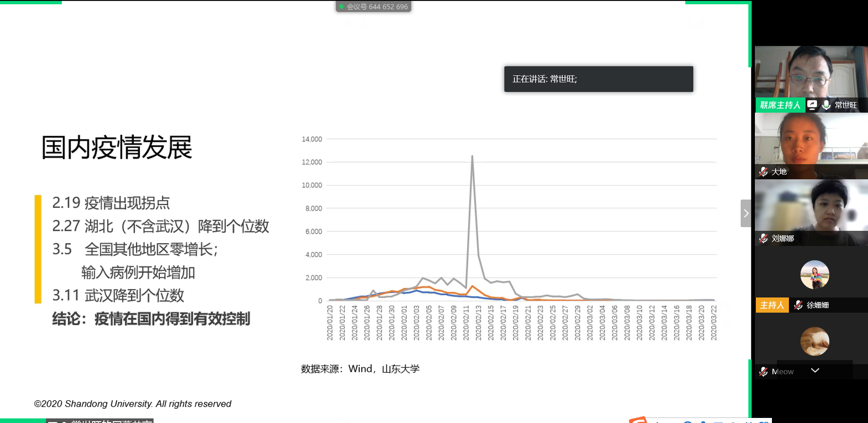Click Meow's round profile avatar
The height and width of the screenshot is (423, 868).
815,341
